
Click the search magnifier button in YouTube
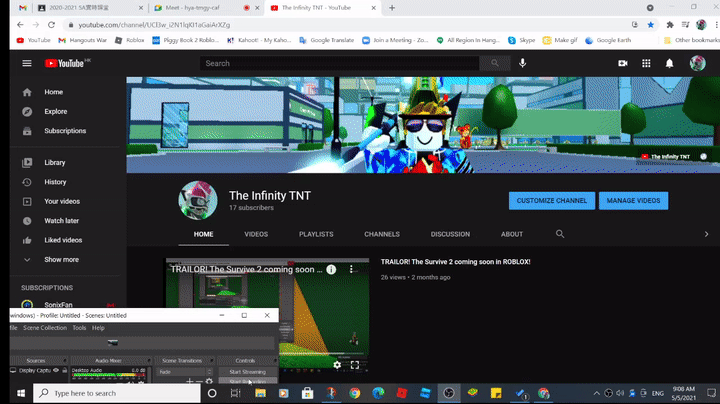pos(493,63)
